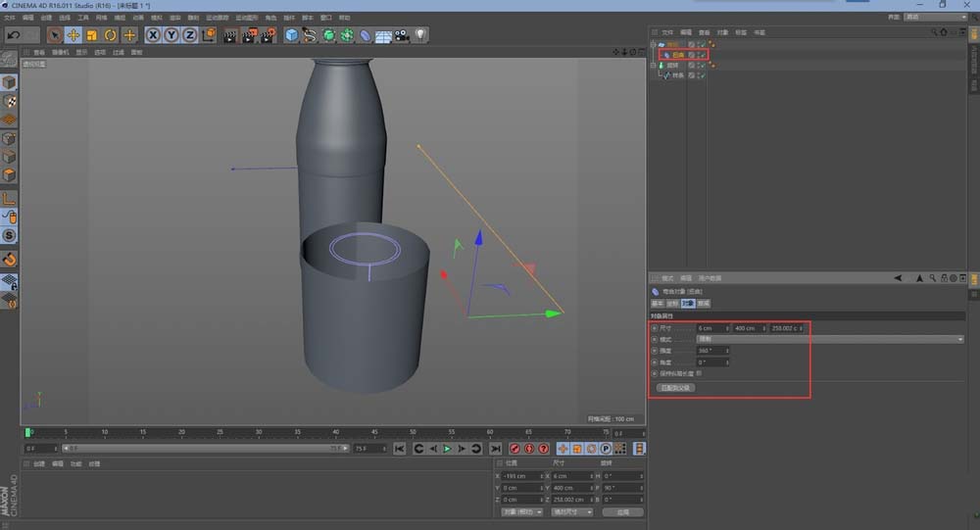Viewport: 980px width, 530px height.
Task: Toggle the X axis lock
Action: click(x=153, y=35)
